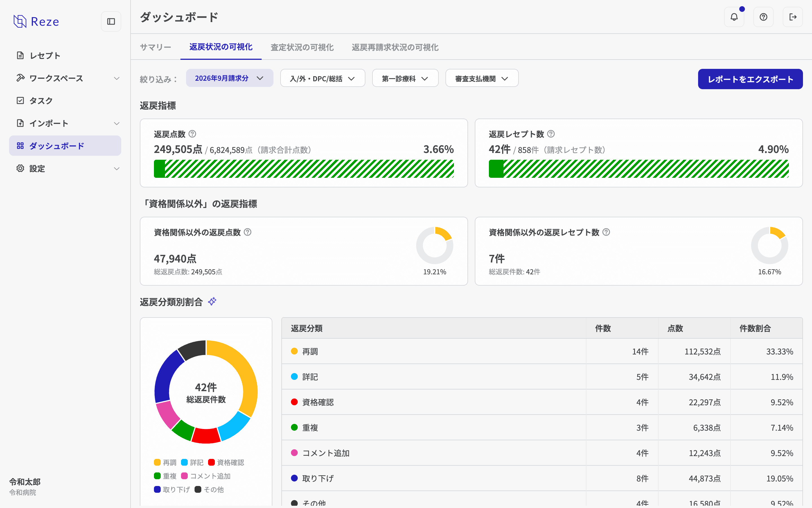Select the 返戻状況の可視化 tab
812x508 pixels.
click(x=221, y=47)
